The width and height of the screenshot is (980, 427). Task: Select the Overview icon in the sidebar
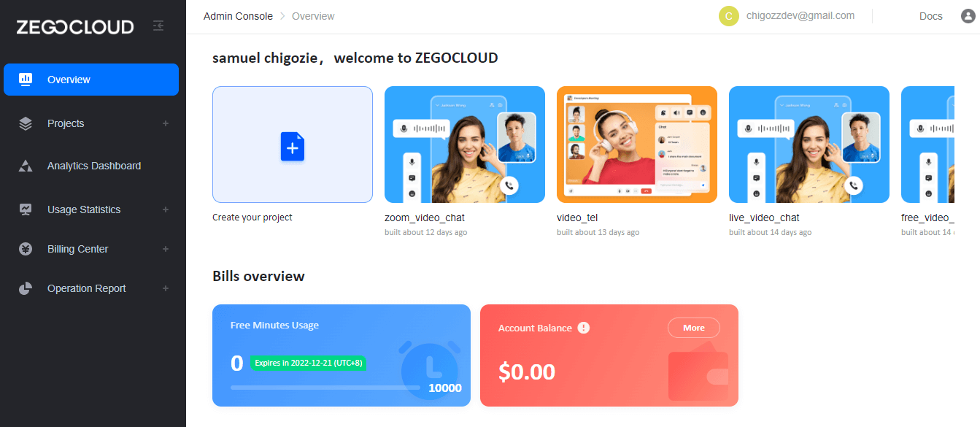pos(25,79)
